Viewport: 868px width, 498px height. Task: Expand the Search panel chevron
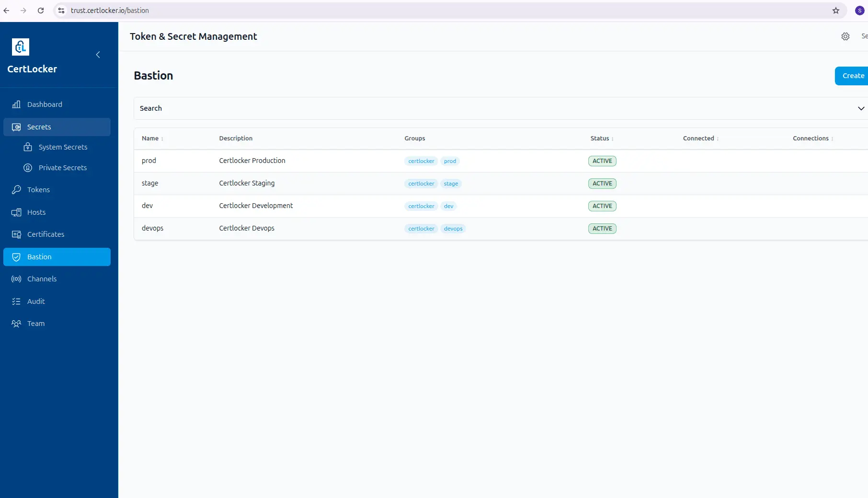point(861,108)
